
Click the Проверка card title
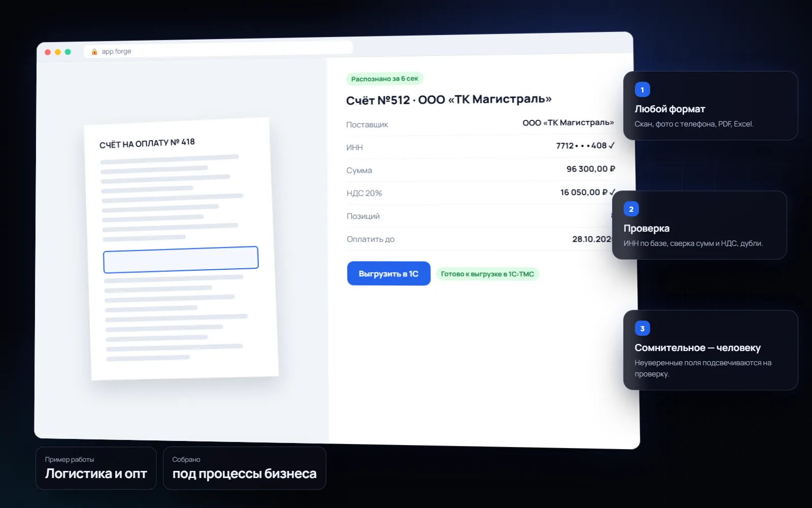point(647,228)
